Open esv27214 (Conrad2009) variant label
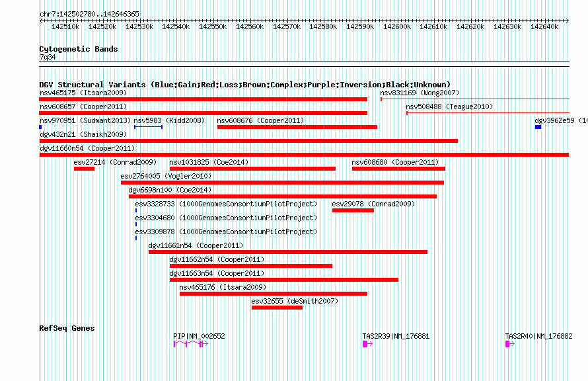This screenshot has width=588, height=381. [115, 162]
